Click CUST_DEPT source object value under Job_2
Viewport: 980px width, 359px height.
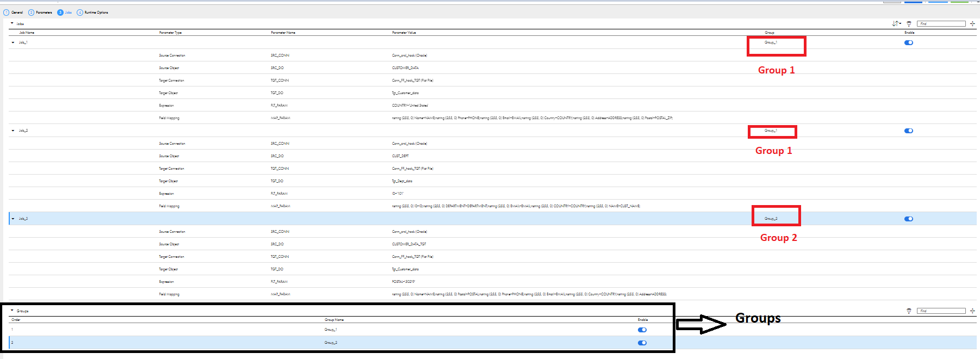point(400,156)
